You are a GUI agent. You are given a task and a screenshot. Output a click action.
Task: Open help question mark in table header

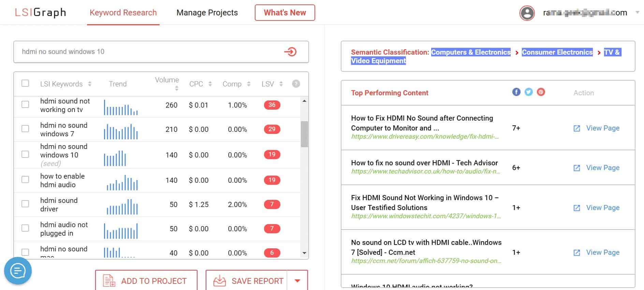point(296,84)
